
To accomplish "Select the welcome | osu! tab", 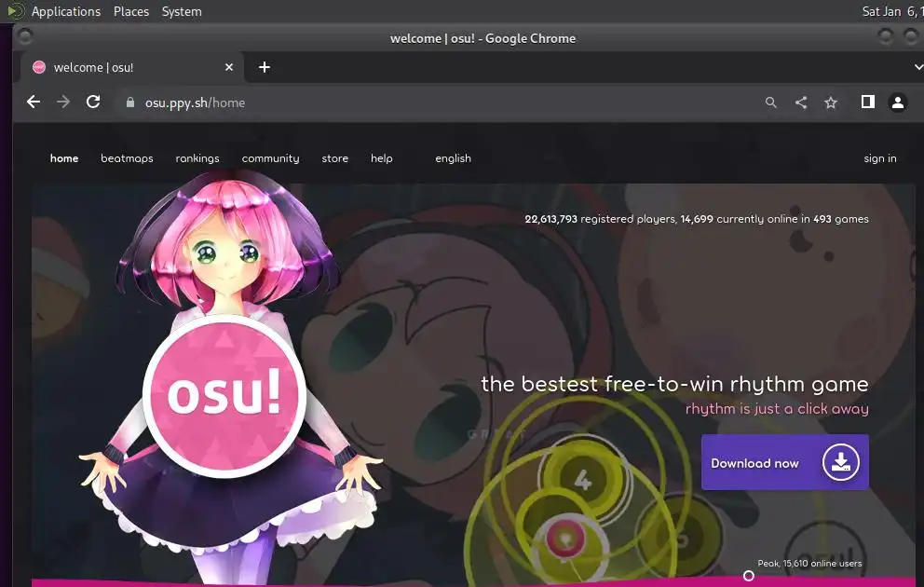I will point(132,67).
